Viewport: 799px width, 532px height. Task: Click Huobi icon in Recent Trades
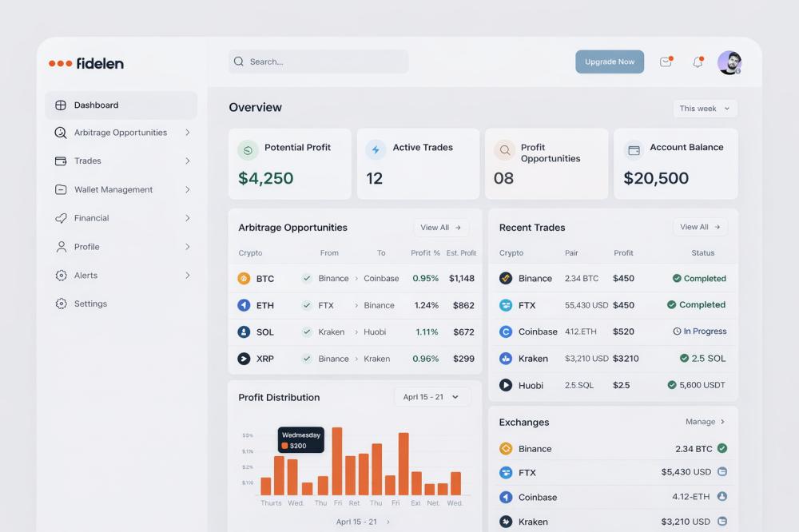coord(506,385)
